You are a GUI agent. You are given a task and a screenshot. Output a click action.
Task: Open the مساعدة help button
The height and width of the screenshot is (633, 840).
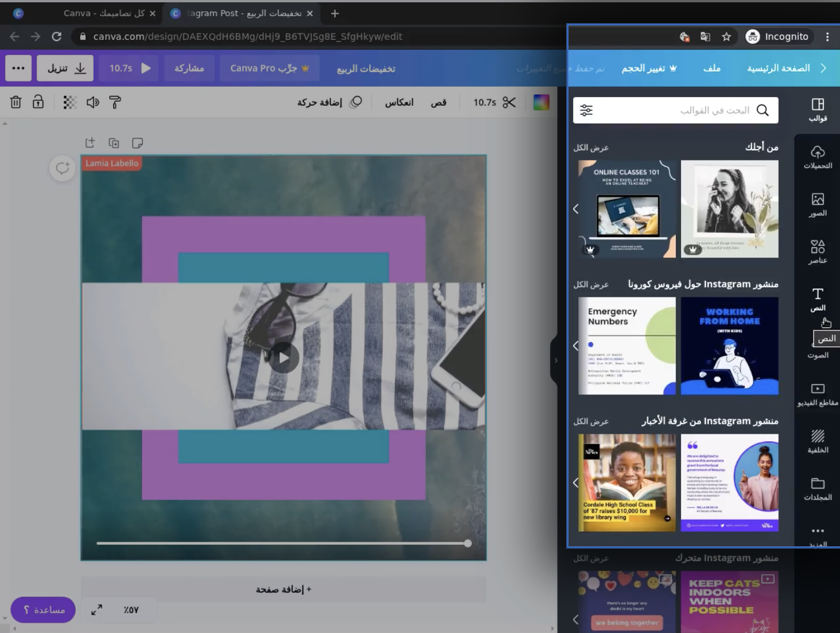pos(43,610)
